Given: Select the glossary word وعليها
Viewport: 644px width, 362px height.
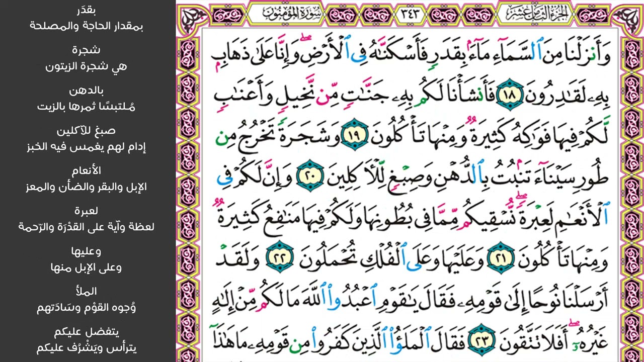Looking at the screenshot, I should click(x=87, y=251).
